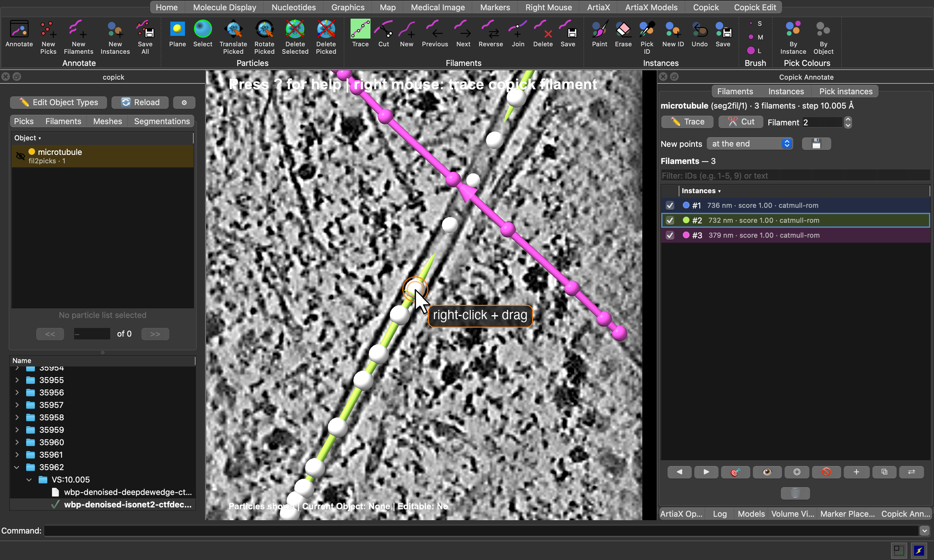Color picks By Instance
The height and width of the screenshot is (560, 934).
pos(793,29)
